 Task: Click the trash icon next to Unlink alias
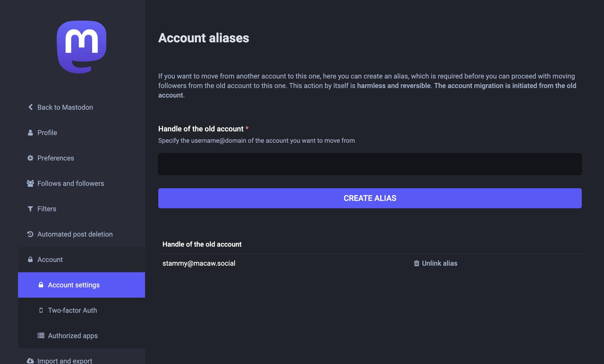click(x=417, y=263)
